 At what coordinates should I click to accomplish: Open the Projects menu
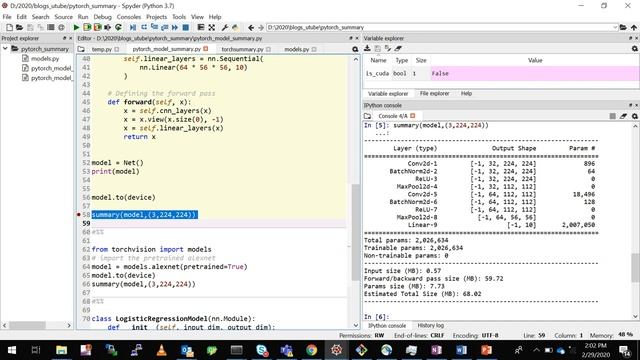coord(156,17)
